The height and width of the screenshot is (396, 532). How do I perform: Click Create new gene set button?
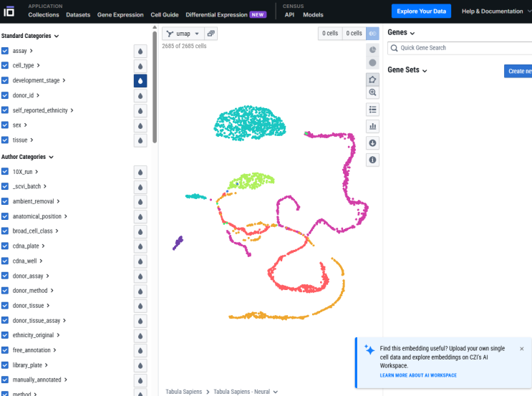[518, 72]
